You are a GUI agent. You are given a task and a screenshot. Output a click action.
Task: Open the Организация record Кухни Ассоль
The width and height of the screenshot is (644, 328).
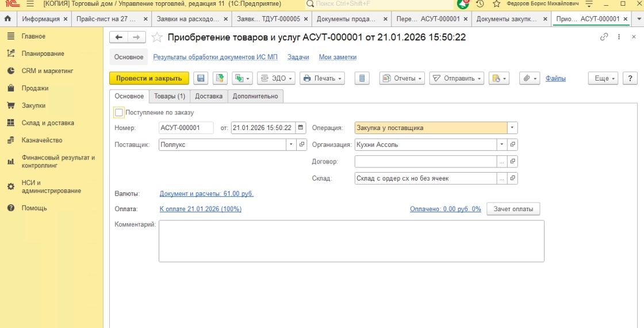pyautogui.click(x=512, y=144)
